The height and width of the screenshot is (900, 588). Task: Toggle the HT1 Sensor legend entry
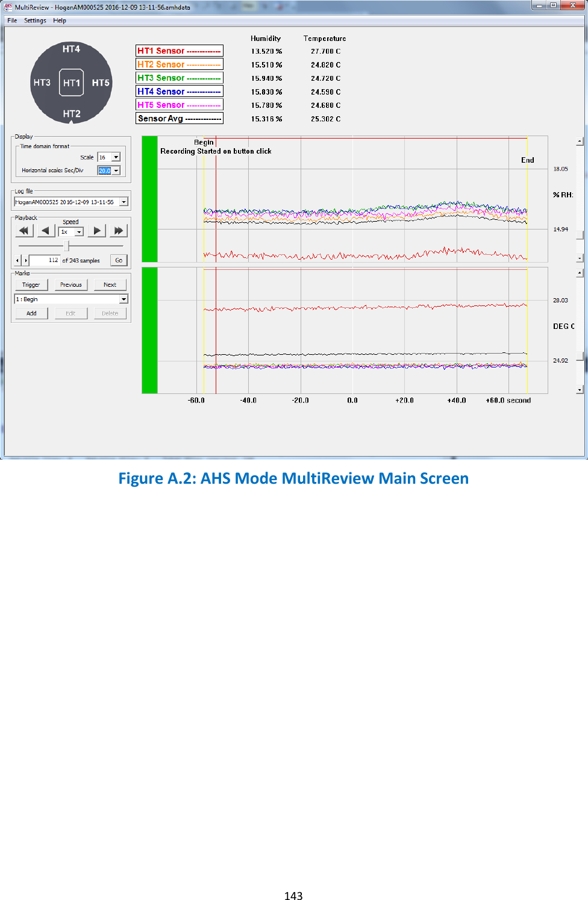[x=179, y=51]
